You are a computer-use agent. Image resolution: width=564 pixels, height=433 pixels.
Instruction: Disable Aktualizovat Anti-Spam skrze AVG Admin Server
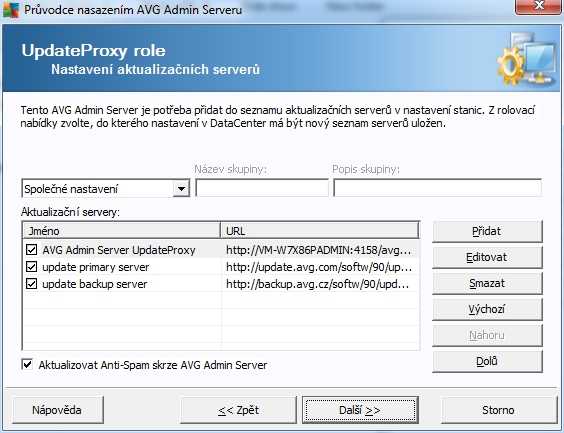point(27,364)
